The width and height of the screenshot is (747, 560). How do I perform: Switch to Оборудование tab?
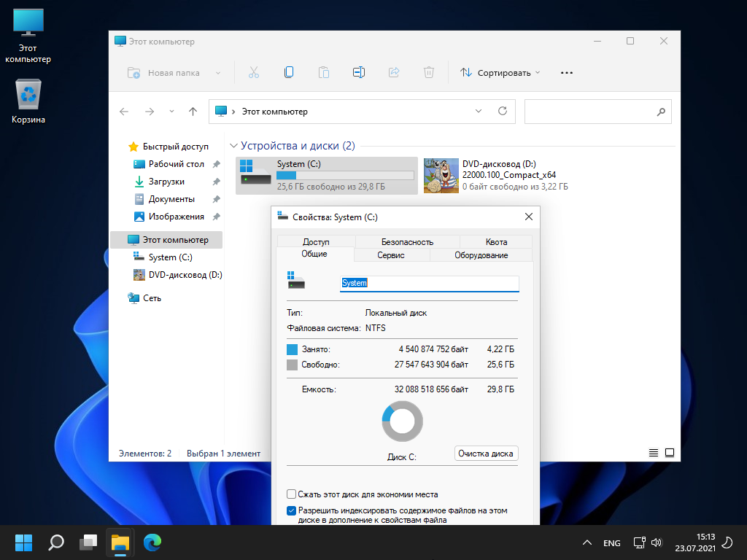pos(481,255)
